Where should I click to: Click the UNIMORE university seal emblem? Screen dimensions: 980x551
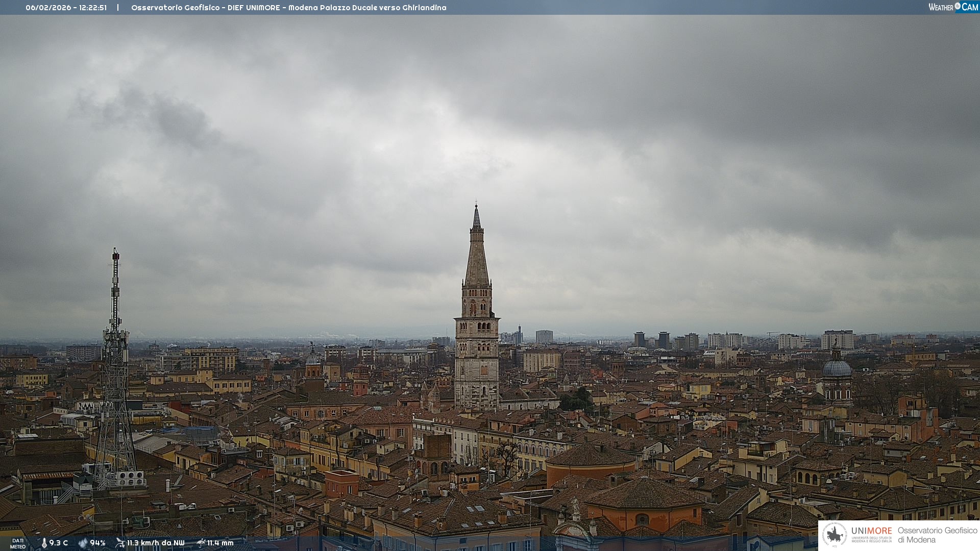coord(835,535)
